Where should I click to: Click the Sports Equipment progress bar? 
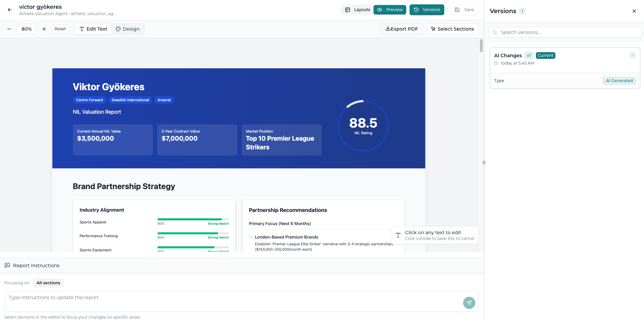point(193,247)
